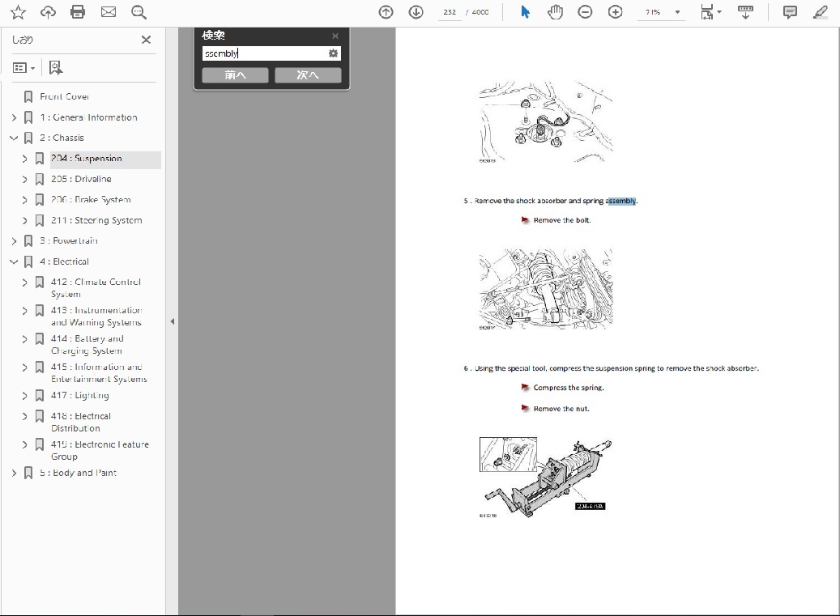Click the cloud upload icon
This screenshot has width=840, height=616.
pyautogui.click(x=49, y=12)
